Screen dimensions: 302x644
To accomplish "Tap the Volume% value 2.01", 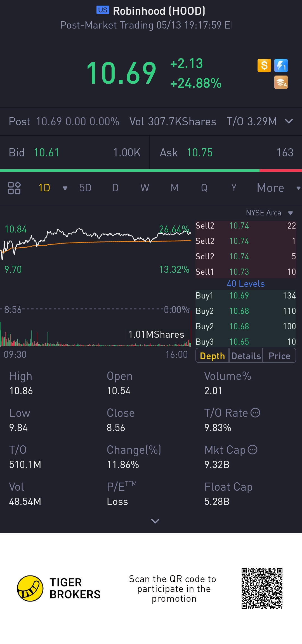I will [x=213, y=391].
